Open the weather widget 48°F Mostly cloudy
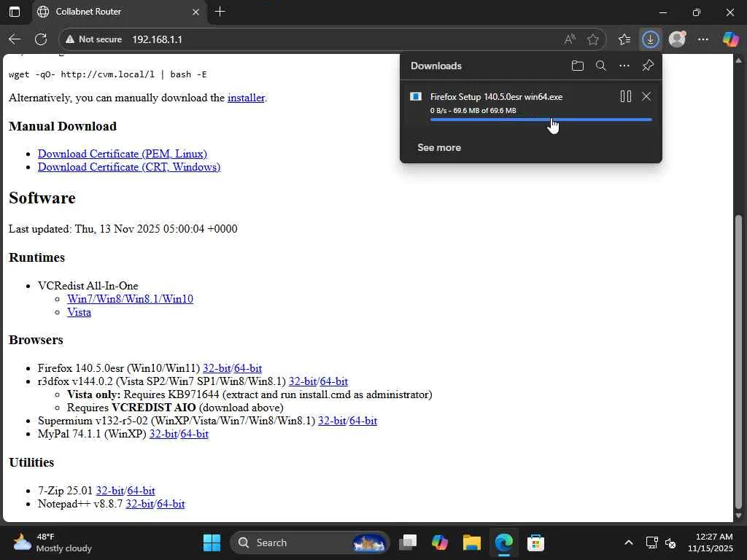This screenshot has width=747, height=560. 53,542
